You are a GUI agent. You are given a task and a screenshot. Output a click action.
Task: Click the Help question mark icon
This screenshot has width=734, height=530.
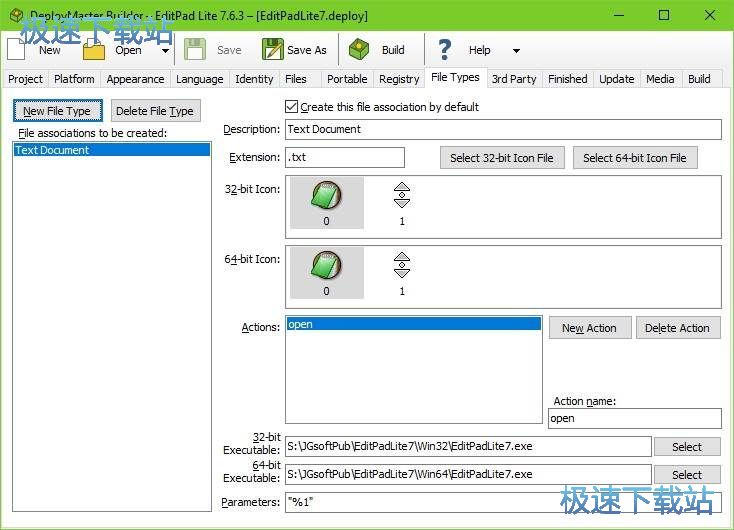pyautogui.click(x=444, y=50)
